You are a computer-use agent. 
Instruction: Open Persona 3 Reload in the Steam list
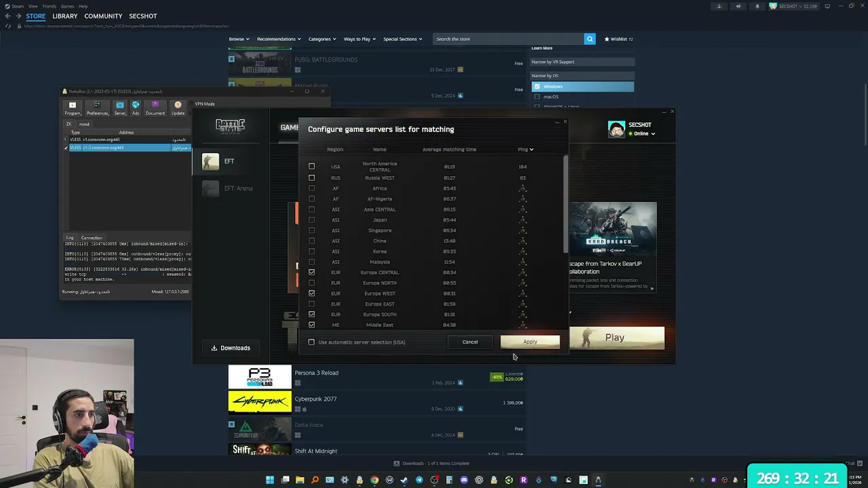pos(376,377)
